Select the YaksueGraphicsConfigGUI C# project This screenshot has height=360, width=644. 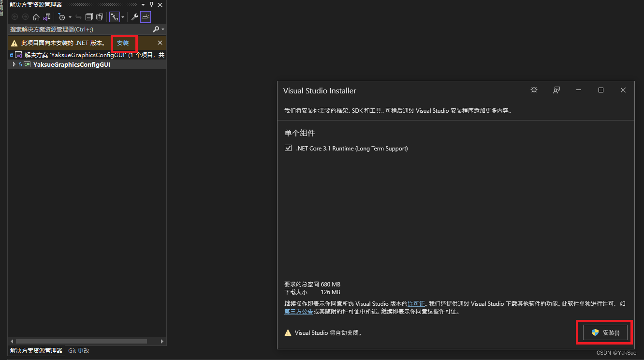(72, 64)
